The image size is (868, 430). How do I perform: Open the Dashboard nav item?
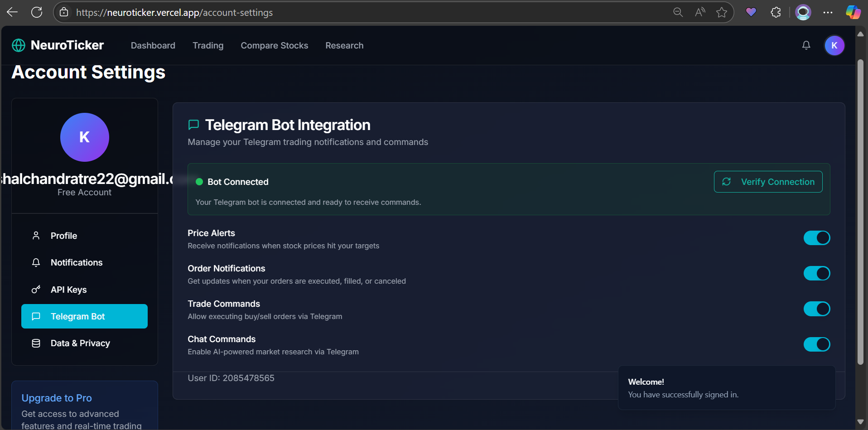pyautogui.click(x=153, y=45)
